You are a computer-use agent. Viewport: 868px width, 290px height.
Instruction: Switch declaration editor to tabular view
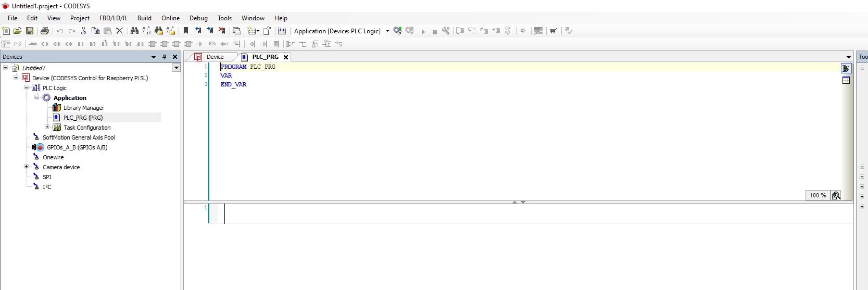point(846,80)
